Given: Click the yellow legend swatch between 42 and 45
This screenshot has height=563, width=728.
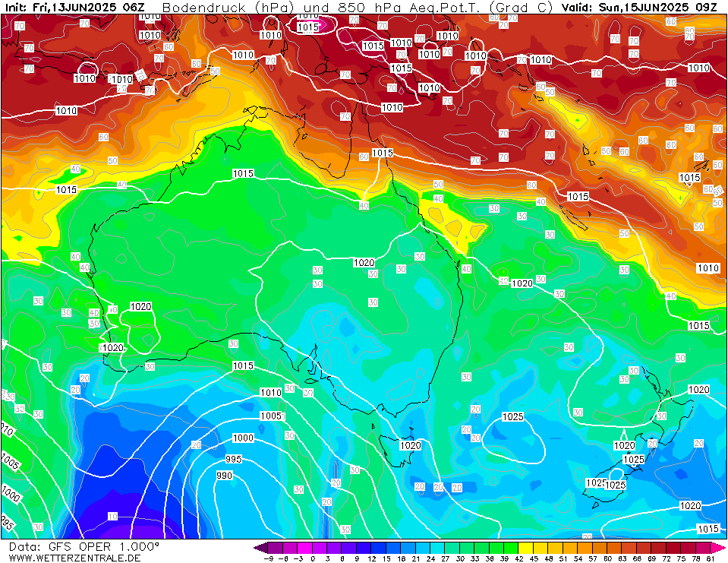Looking at the screenshot, I should (x=525, y=547).
